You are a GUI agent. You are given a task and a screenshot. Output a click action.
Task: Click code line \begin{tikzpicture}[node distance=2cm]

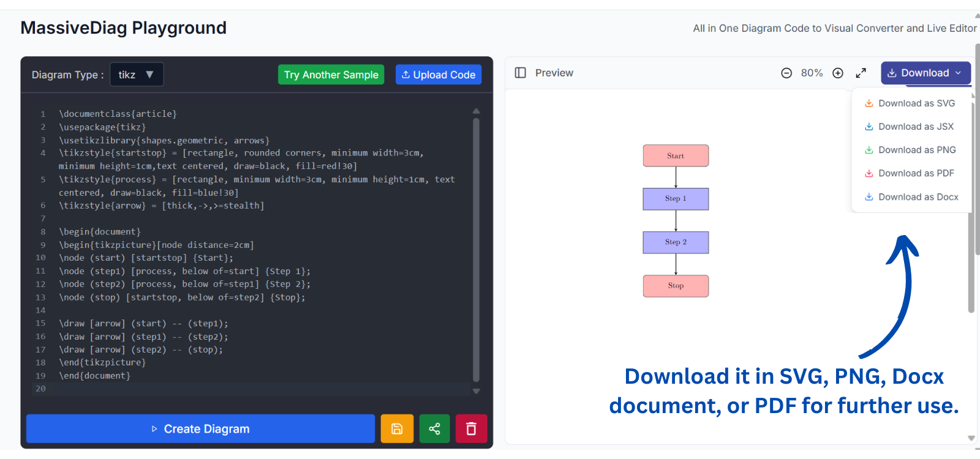click(x=156, y=245)
